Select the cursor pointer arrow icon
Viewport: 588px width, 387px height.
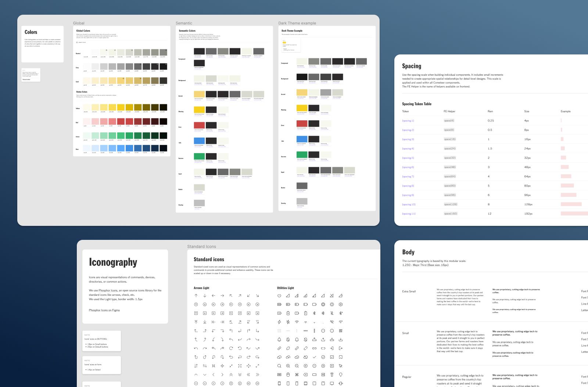pyautogui.click(x=341, y=366)
